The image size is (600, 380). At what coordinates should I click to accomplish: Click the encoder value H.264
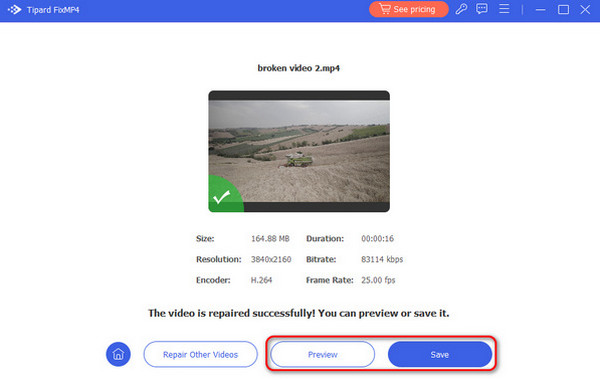point(261,280)
